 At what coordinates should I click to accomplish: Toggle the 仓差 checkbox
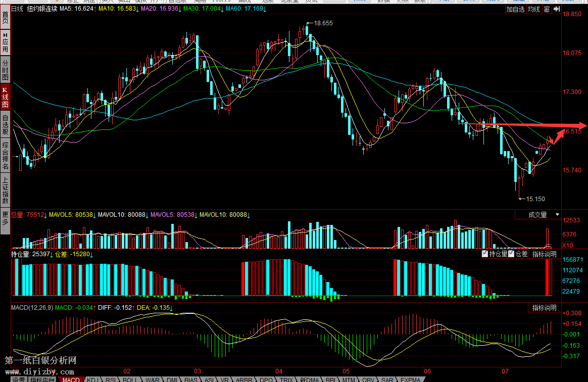[x=511, y=254]
